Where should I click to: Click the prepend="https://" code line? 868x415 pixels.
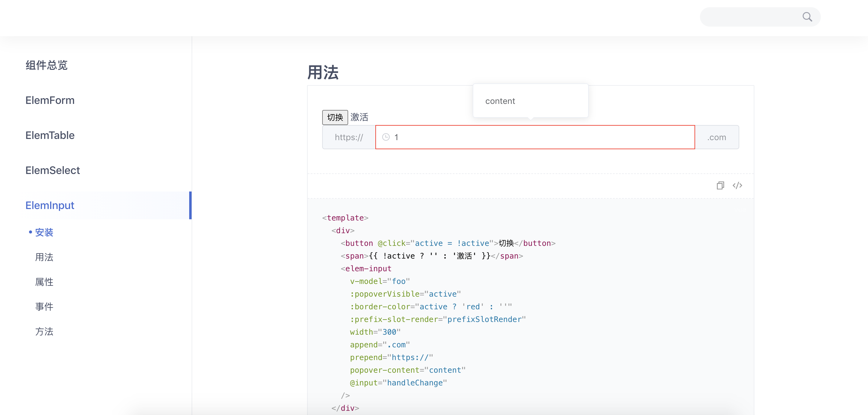391,357
